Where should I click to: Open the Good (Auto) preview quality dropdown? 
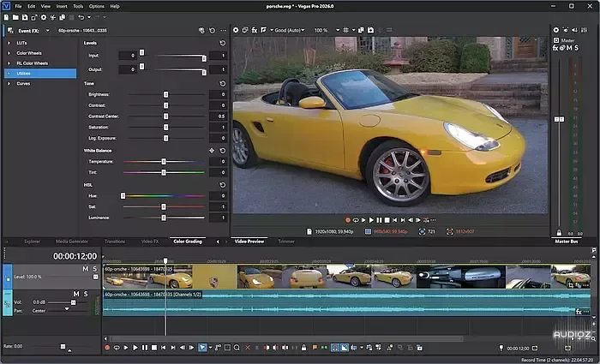coord(290,30)
